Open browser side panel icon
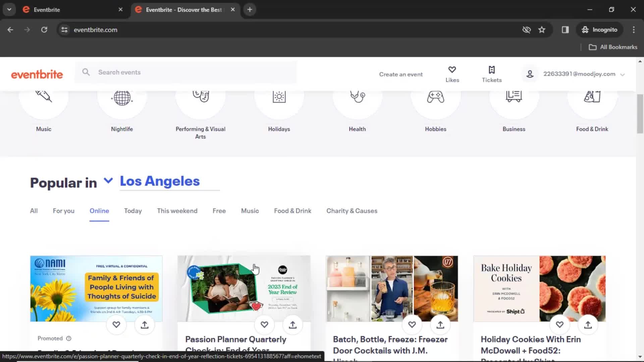This screenshot has width=644, height=362. coord(565,30)
